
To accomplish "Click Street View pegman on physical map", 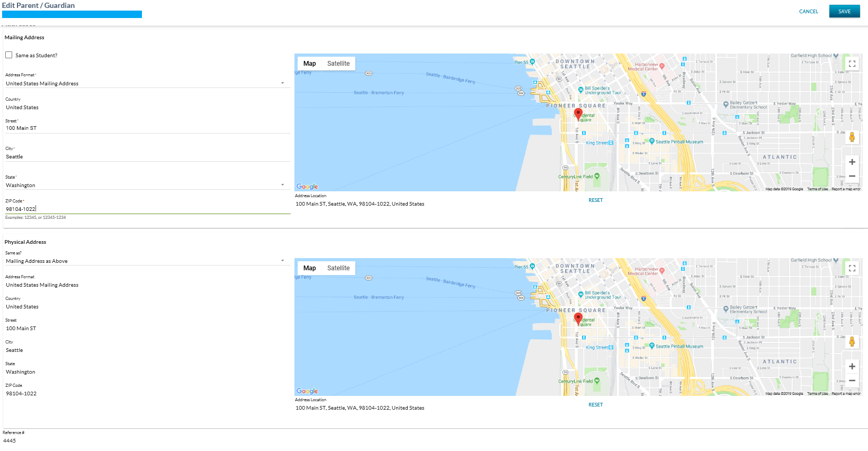I will click(x=852, y=342).
